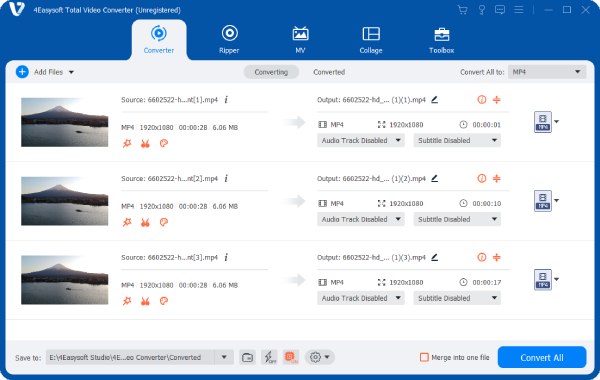Click duration 00:00:17 of third output
The image size is (600, 380).
(486, 282)
